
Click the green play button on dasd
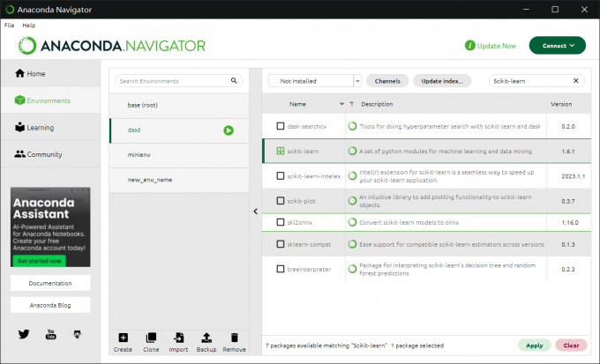pyautogui.click(x=229, y=130)
